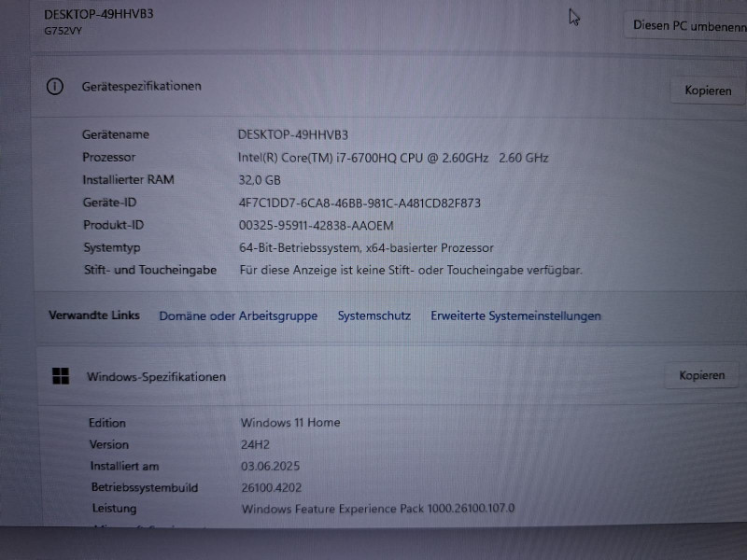Click the Diesen PC umbenennen button
Viewport: 747px width, 560px height.
(x=686, y=25)
